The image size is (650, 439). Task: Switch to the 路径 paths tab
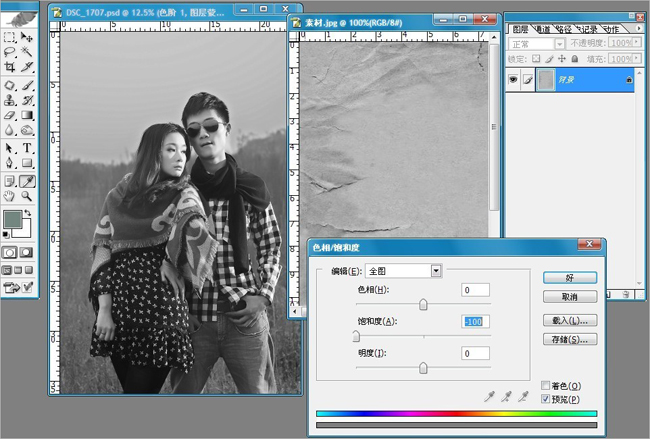563,29
